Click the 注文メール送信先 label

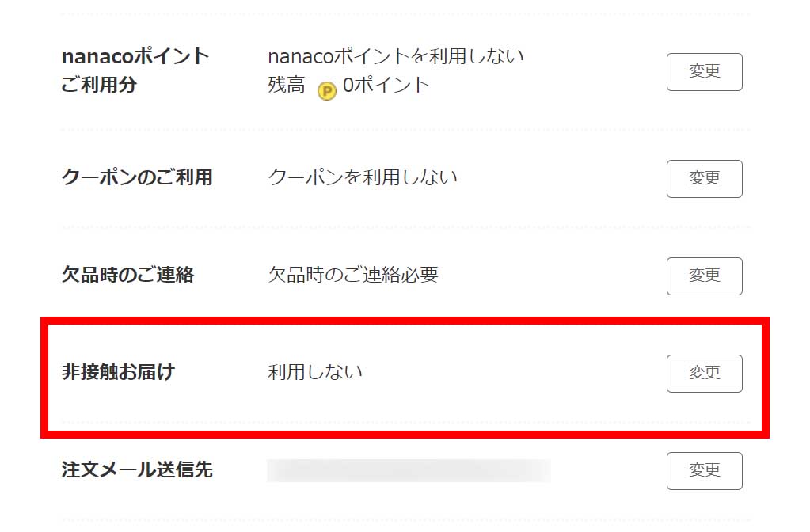(137, 470)
